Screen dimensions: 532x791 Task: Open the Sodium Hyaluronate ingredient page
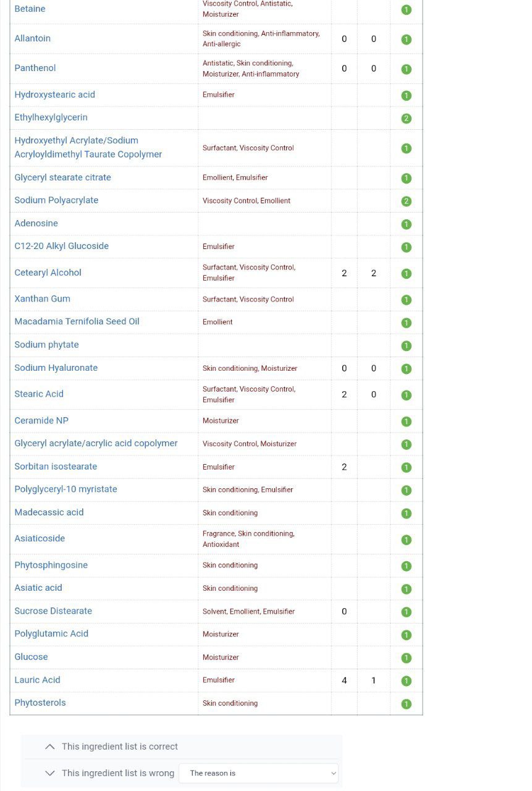point(56,368)
